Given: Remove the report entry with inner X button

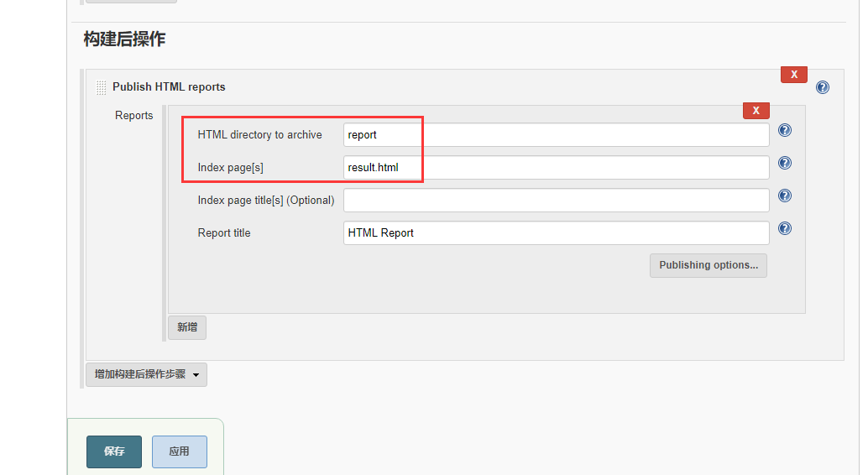Looking at the screenshot, I should point(756,110).
